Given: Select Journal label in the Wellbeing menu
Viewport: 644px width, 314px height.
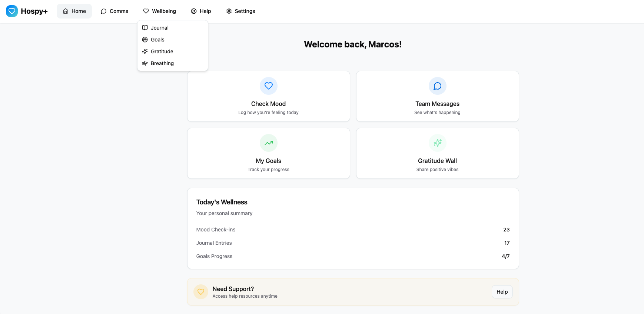Looking at the screenshot, I should click(160, 28).
